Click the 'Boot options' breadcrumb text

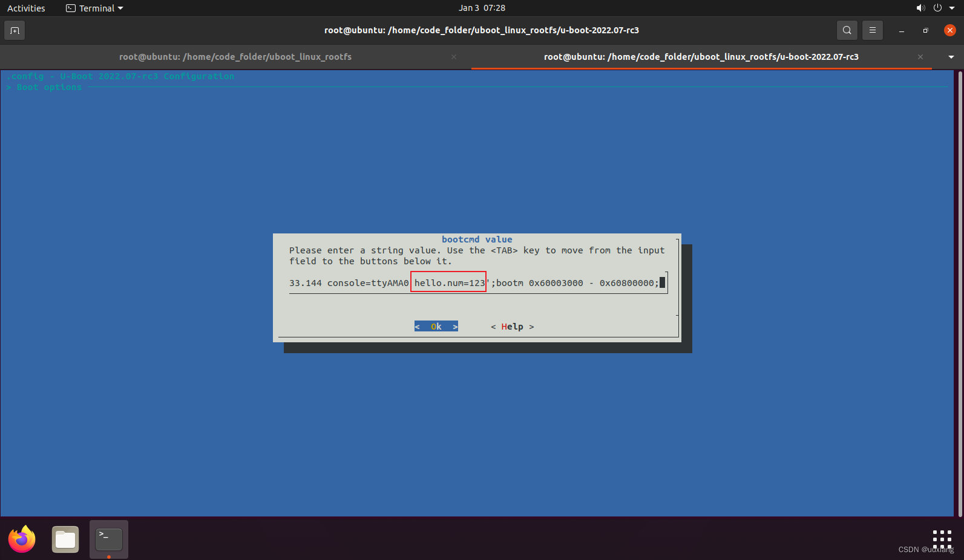(49, 87)
